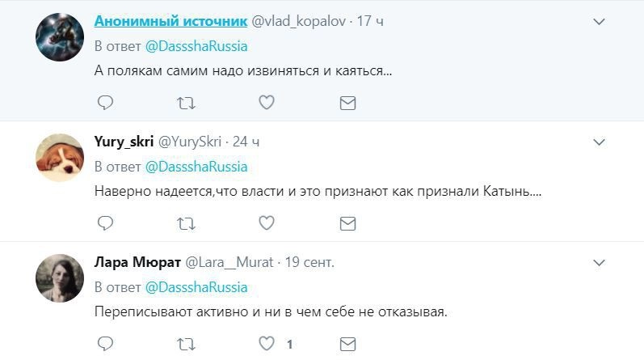Reply to Yury_skri's tweet
644x360 pixels.
pos(105,222)
